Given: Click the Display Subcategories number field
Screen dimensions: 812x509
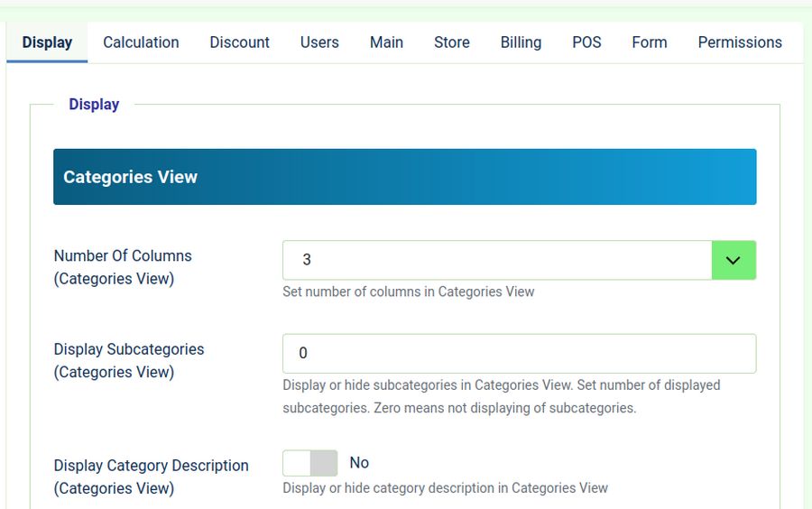Looking at the screenshot, I should coord(519,354).
